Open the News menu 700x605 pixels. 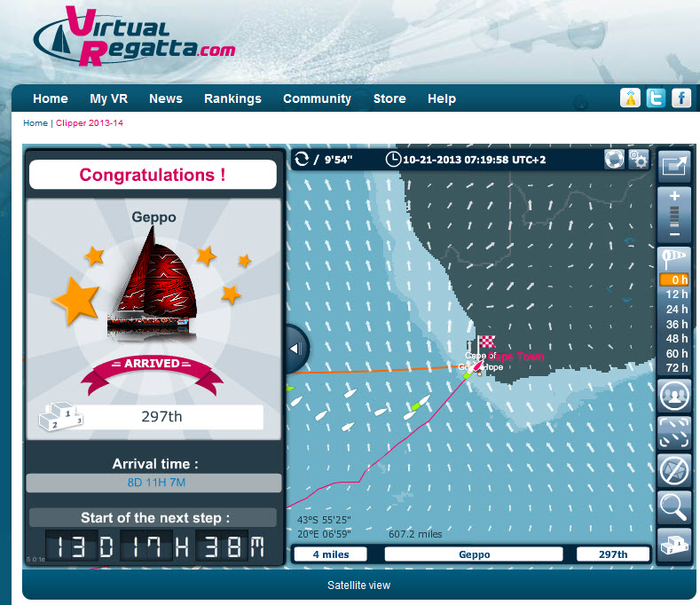(166, 98)
